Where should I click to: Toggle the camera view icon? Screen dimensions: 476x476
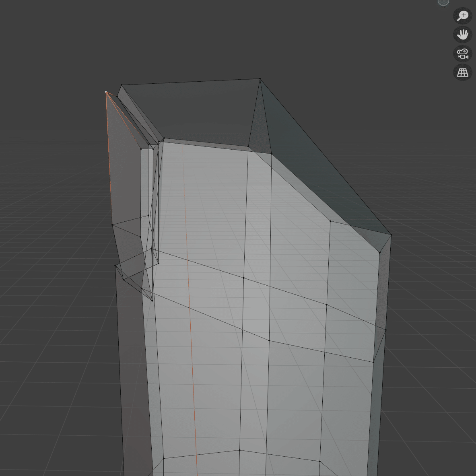(463, 54)
